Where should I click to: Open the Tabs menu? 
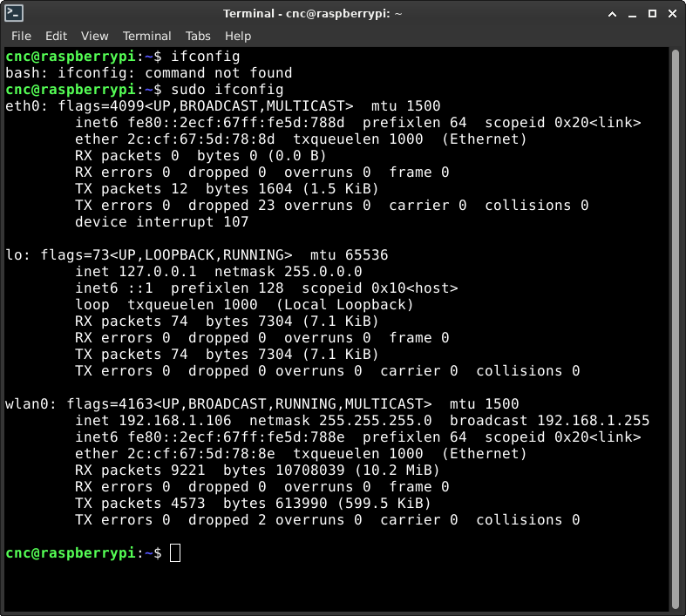[x=198, y=36]
